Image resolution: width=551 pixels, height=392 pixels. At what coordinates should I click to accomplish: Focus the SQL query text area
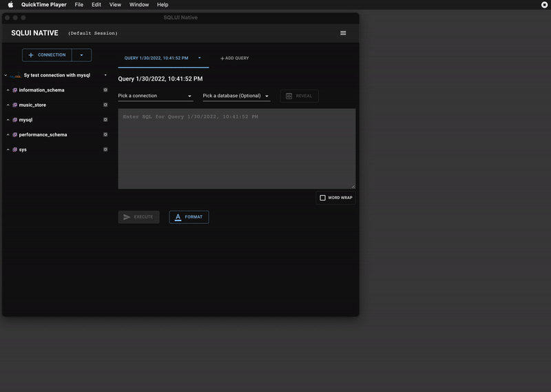[x=237, y=149]
